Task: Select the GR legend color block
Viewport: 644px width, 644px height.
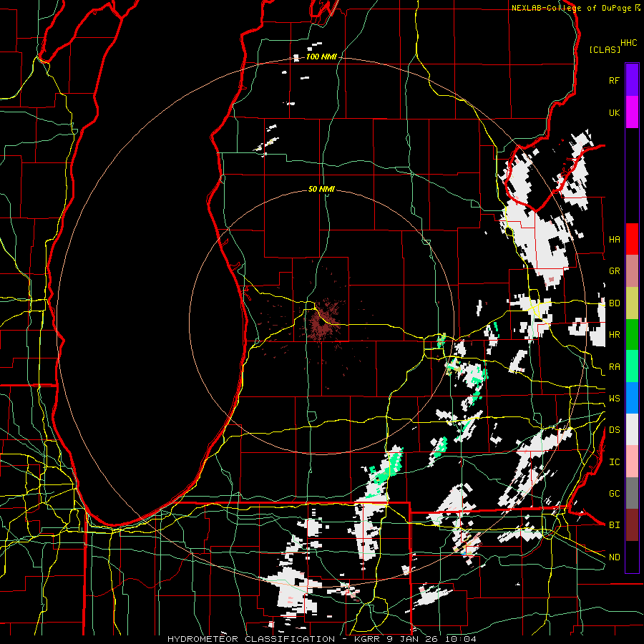Action: coord(632,271)
